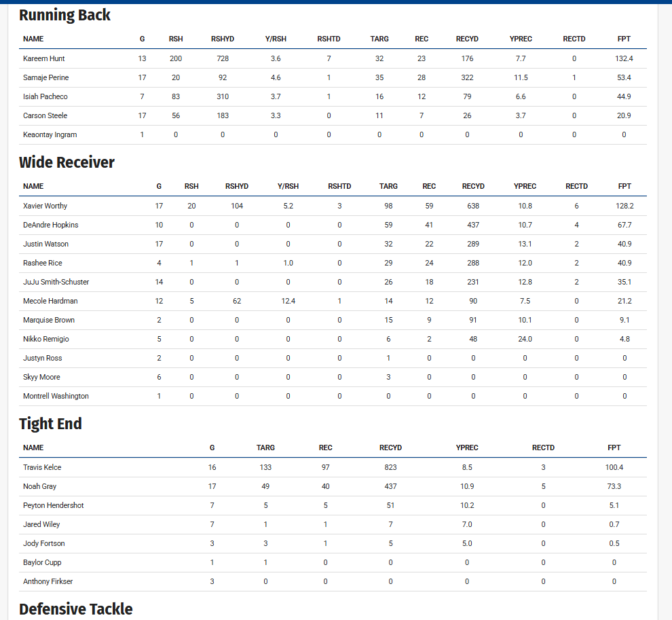The height and width of the screenshot is (620, 672).
Task: Click Nikko Remigio's name
Action: (x=46, y=339)
